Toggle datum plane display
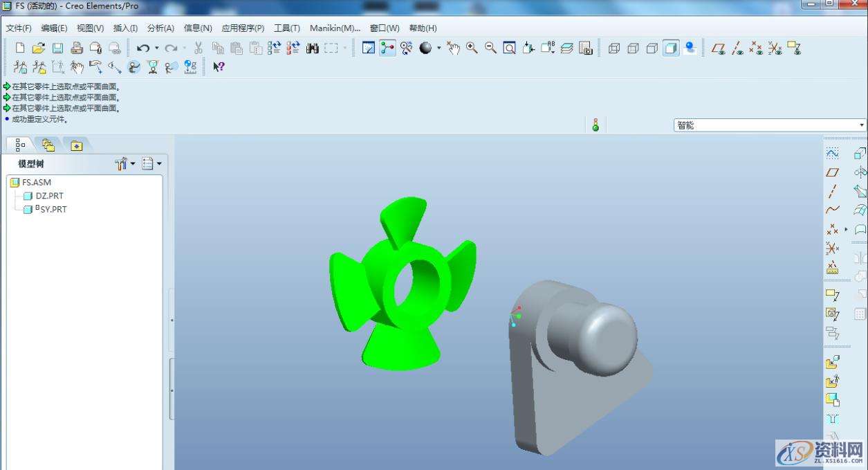Image resolution: width=868 pixels, height=470 pixels. (x=719, y=48)
